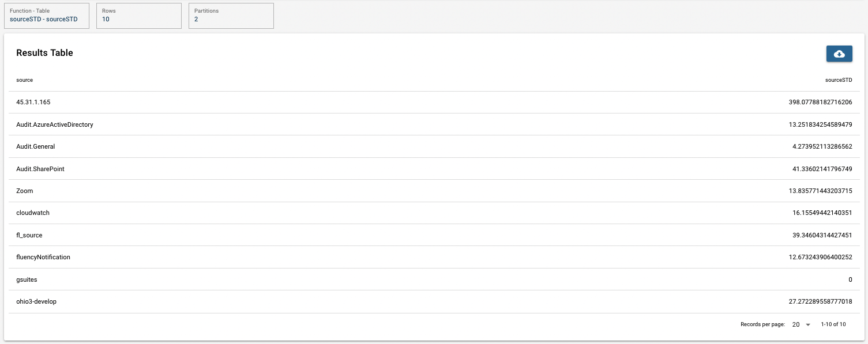
Task: Select the cloudwatch source row
Action: tap(434, 213)
